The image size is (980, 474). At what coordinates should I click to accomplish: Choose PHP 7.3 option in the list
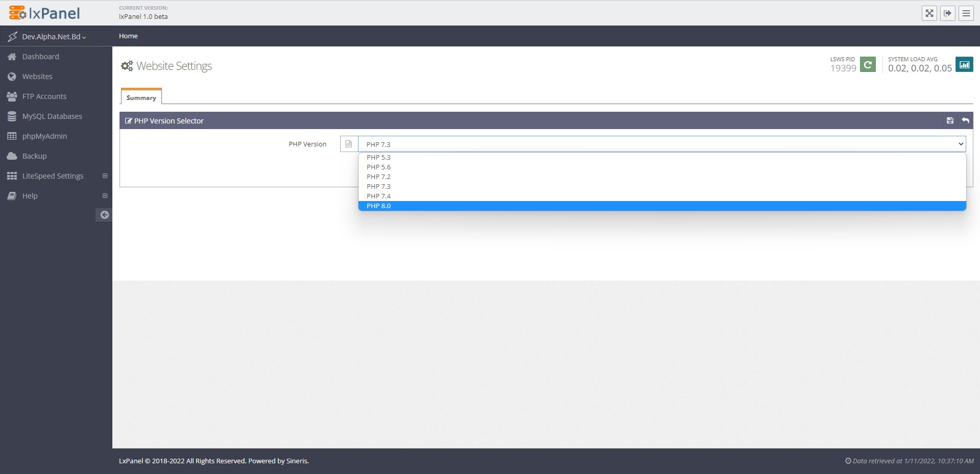[662, 186]
